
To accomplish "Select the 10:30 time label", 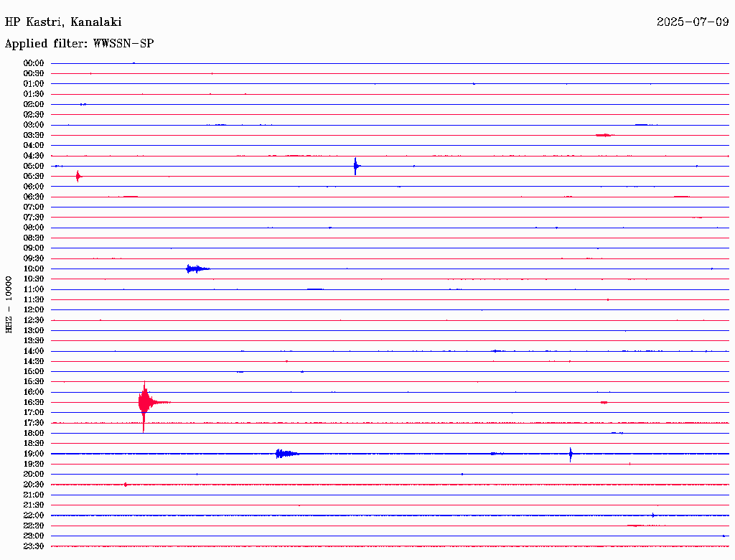I will (34, 279).
